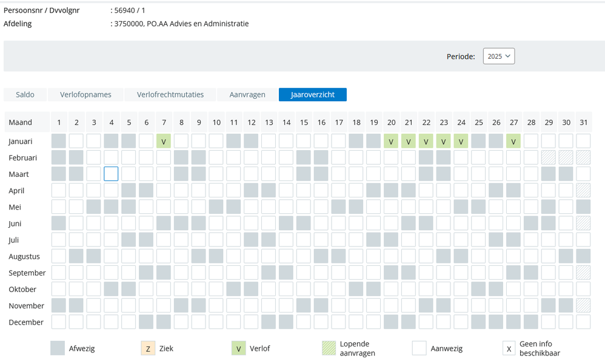605x364 pixels.
Task: Select the Verlof cell on Januari 20
Action: 391,141
